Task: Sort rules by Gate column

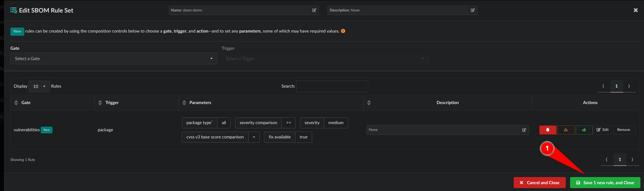Action: [16, 103]
